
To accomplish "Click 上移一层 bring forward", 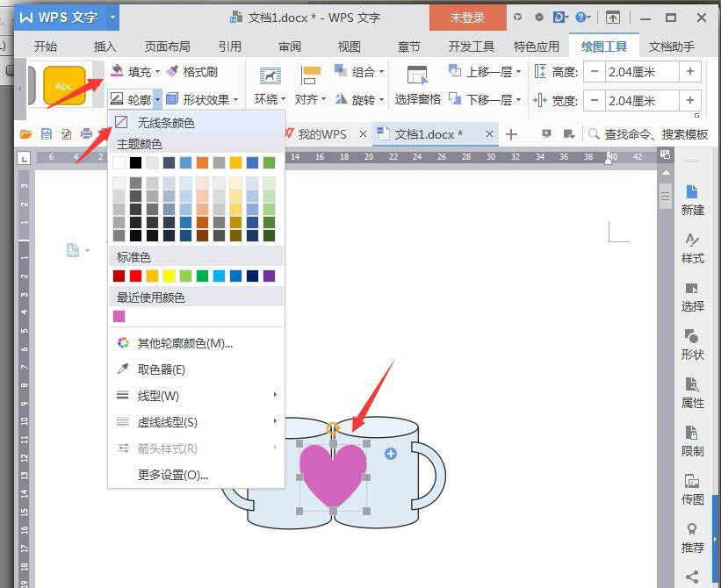I will [x=484, y=72].
